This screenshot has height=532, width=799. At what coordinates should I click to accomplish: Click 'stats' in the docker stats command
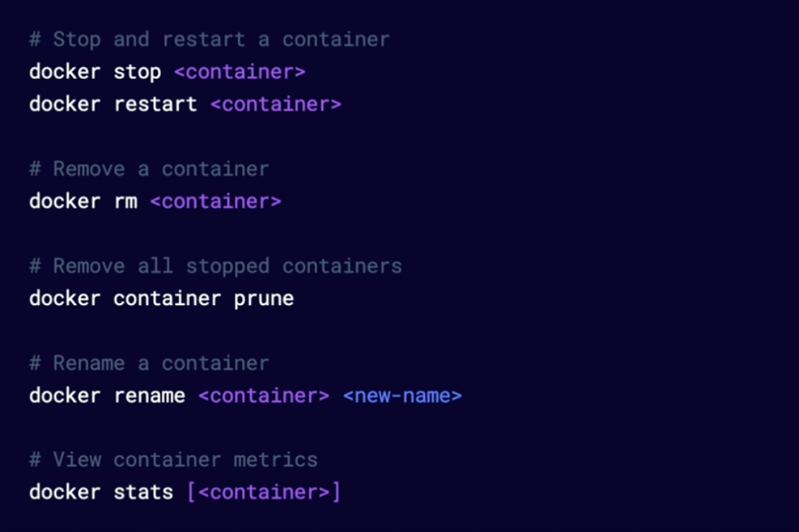tap(143, 493)
